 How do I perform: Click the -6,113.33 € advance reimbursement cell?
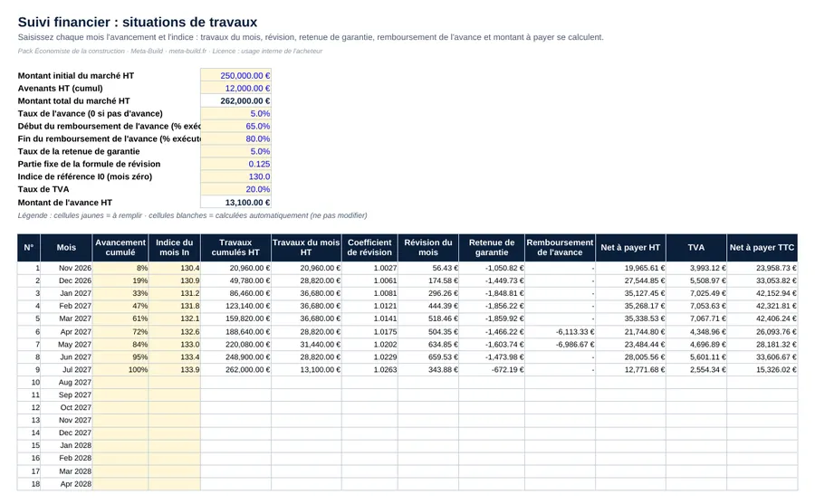point(560,331)
